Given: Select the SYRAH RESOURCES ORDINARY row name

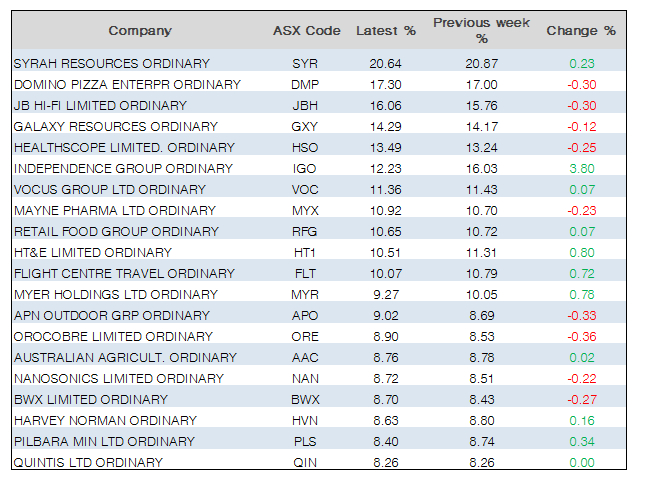Looking at the screenshot, I should (x=111, y=63).
